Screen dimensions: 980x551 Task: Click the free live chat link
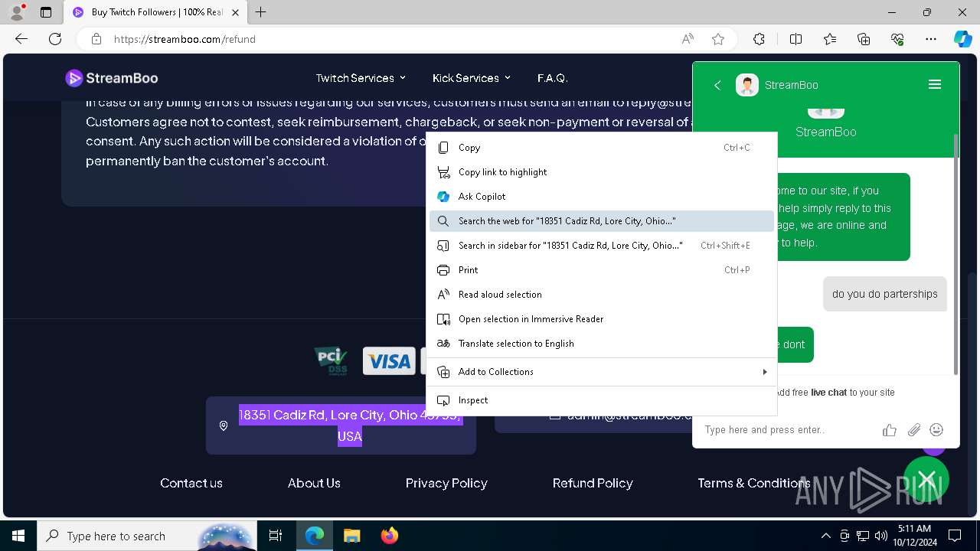tap(828, 393)
